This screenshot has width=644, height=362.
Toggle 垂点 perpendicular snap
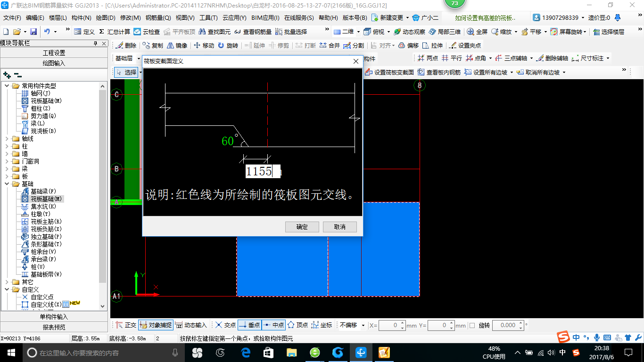point(249,325)
